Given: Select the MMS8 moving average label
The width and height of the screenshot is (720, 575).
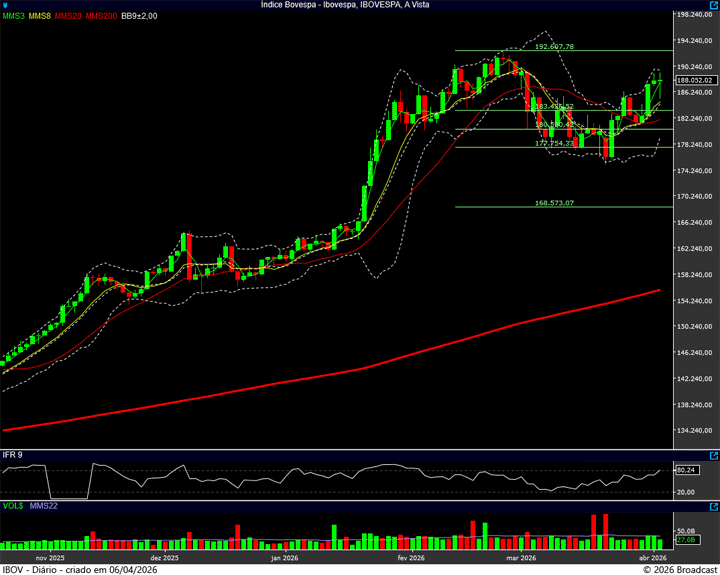Looking at the screenshot, I should (x=40, y=16).
